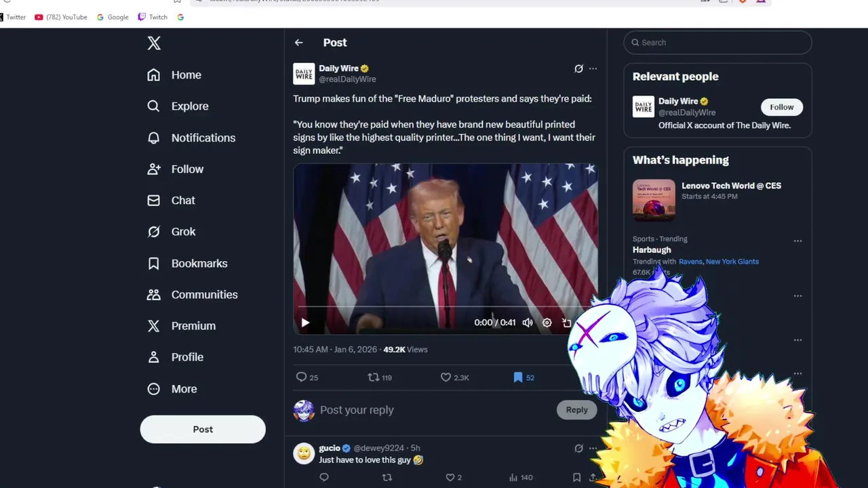The width and height of the screenshot is (868, 488).
Task: Click the Grok icon on Daily Wire post
Action: 578,68
